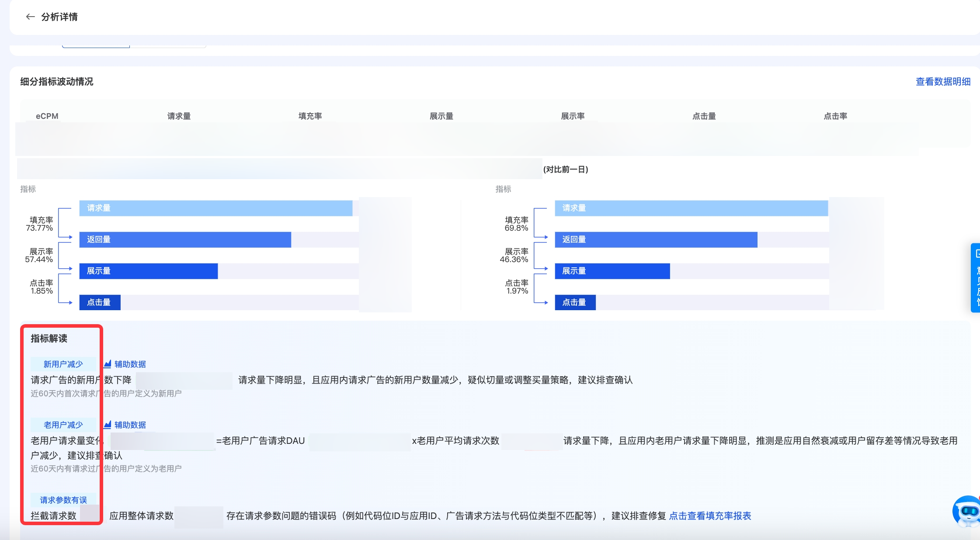Open the robot assistant at bottom right
Screen dimensions: 980x540
click(x=966, y=511)
